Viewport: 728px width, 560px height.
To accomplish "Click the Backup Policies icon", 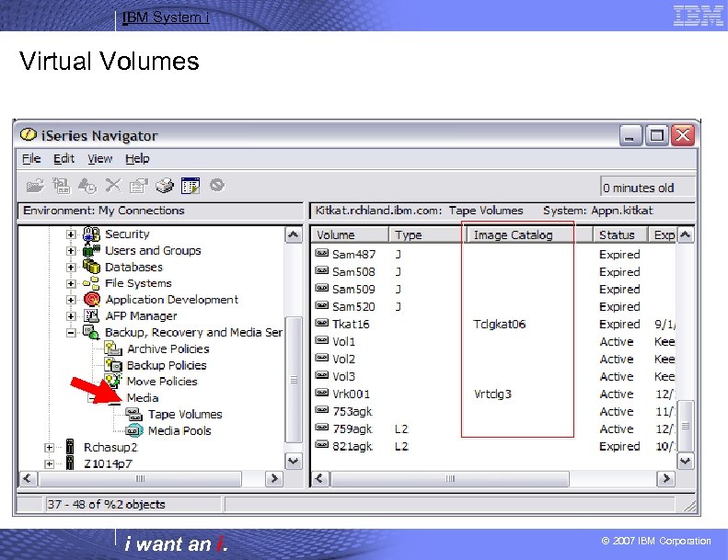I will click(x=113, y=365).
